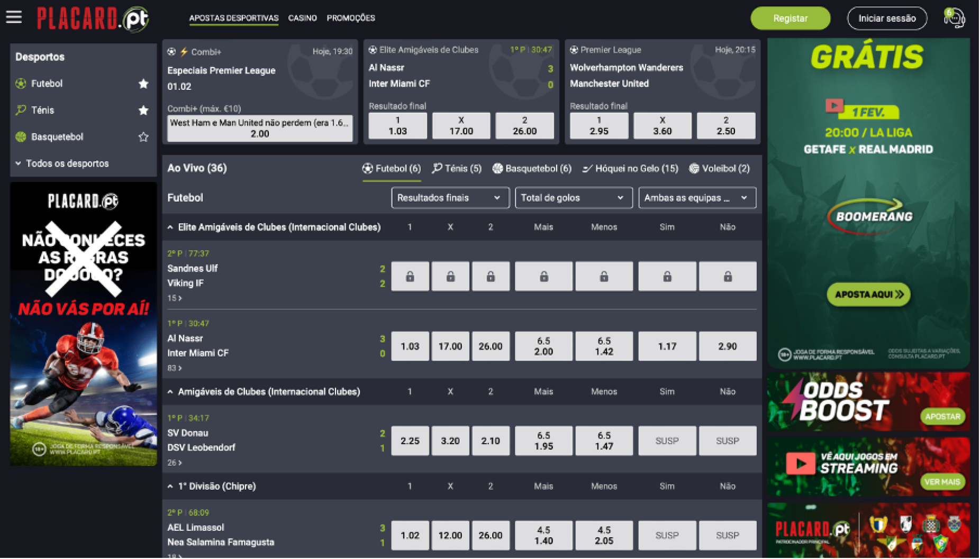Toggle favorite star for Futebol

pyautogui.click(x=143, y=84)
